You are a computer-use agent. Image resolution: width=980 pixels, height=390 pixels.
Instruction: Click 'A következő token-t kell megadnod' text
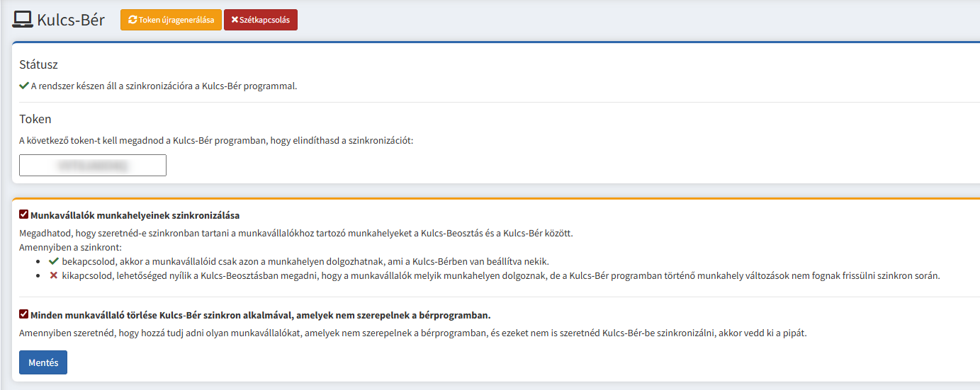(216, 140)
